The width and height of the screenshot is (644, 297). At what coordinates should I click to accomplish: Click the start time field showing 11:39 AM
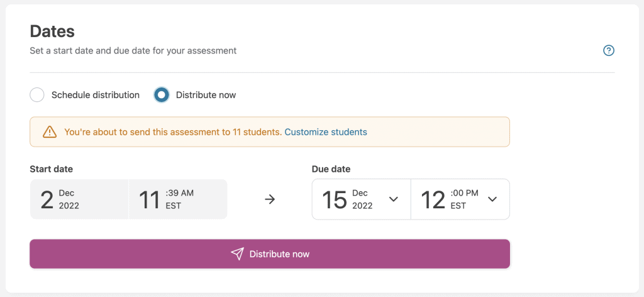click(x=177, y=199)
